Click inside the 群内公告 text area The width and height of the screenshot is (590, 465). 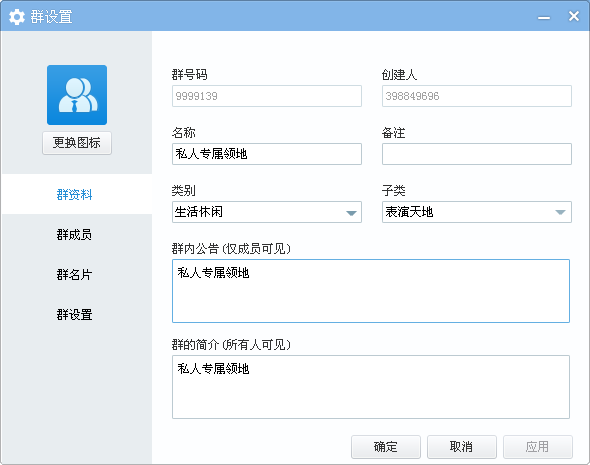coord(371,291)
